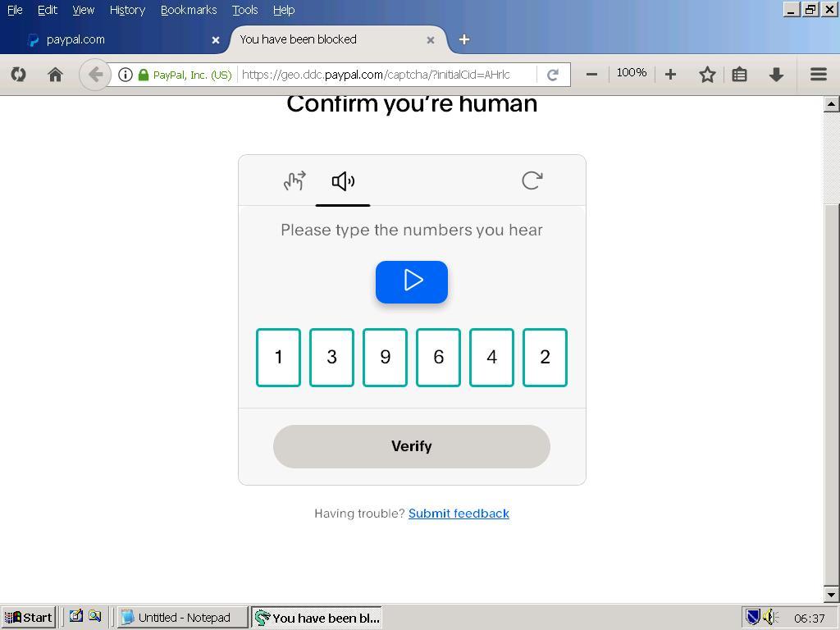Open the Edit menu
This screenshot has height=630, width=840.
[47, 10]
